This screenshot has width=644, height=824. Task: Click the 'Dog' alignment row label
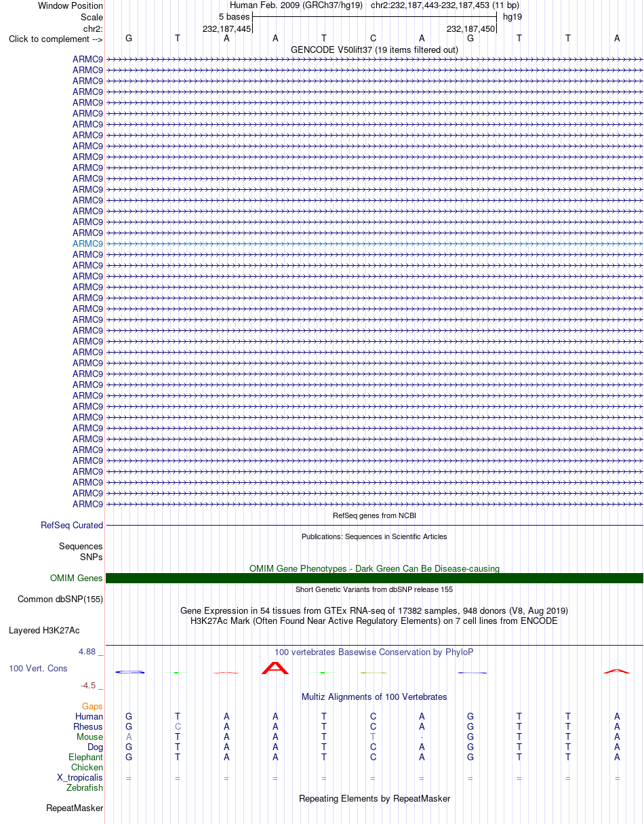point(95,747)
